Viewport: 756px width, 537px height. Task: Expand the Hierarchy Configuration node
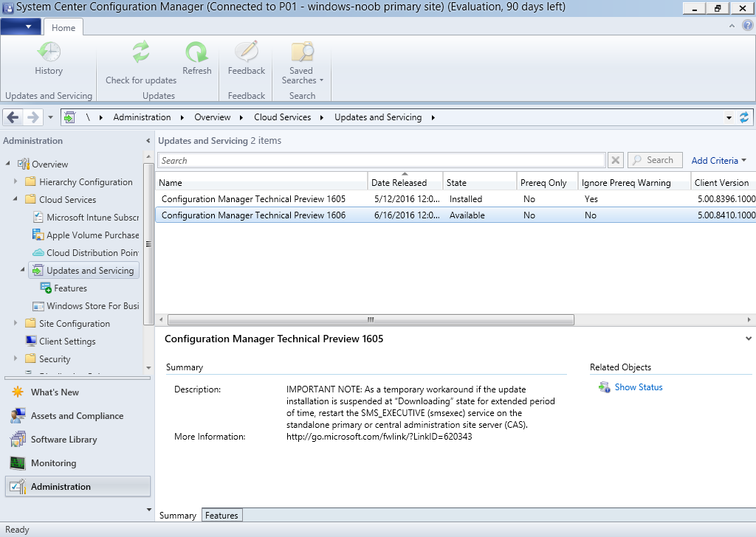tap(16, 181)
